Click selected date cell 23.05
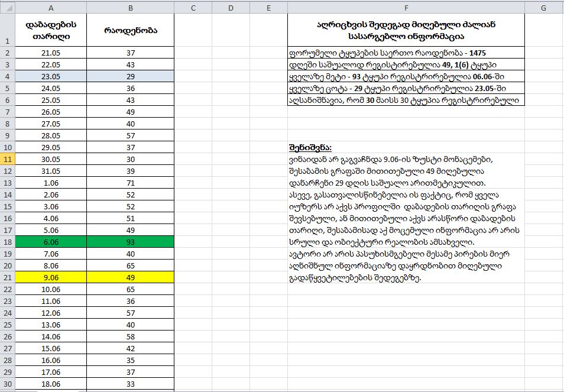This screenshot has width=564, height=392. (51, 76)
